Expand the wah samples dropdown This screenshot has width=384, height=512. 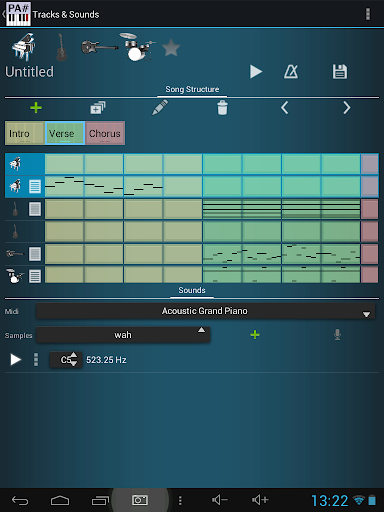click(x=123, y=335)
